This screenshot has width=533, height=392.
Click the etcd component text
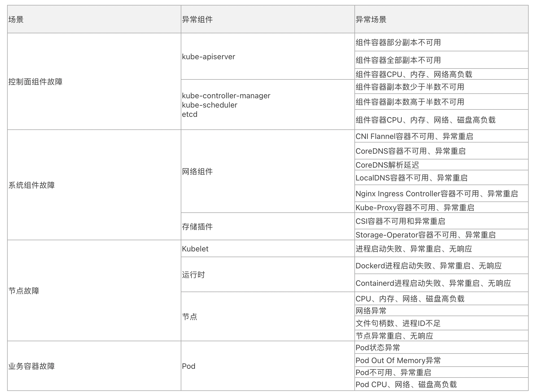point(190,114)
